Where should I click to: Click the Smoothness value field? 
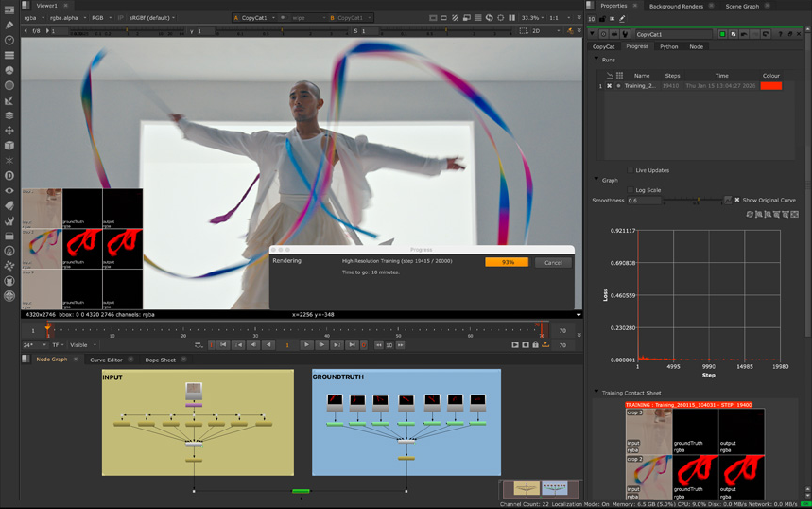tap(646, 201)
